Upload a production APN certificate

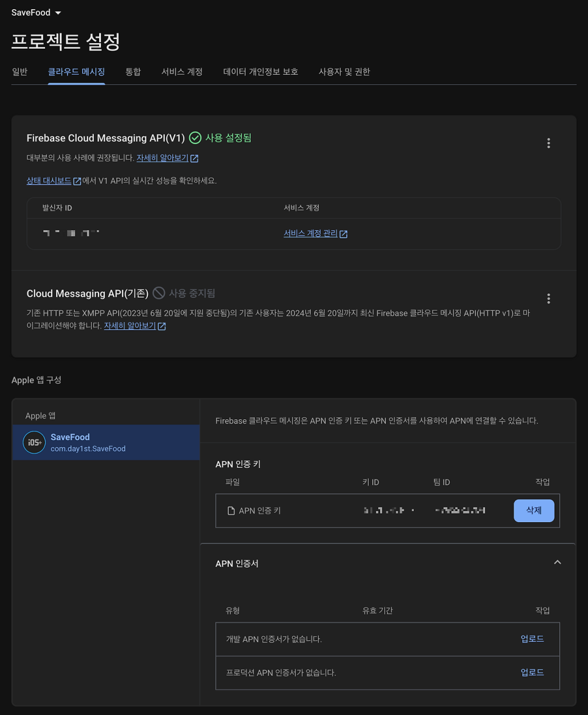[x=532, y=672]
